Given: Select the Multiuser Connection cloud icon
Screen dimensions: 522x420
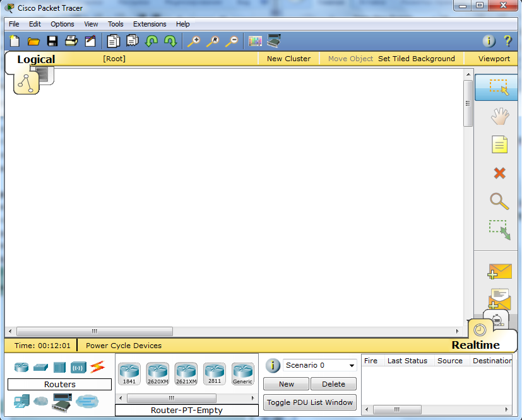Looking at the screenshot, I should click(87, 401).
